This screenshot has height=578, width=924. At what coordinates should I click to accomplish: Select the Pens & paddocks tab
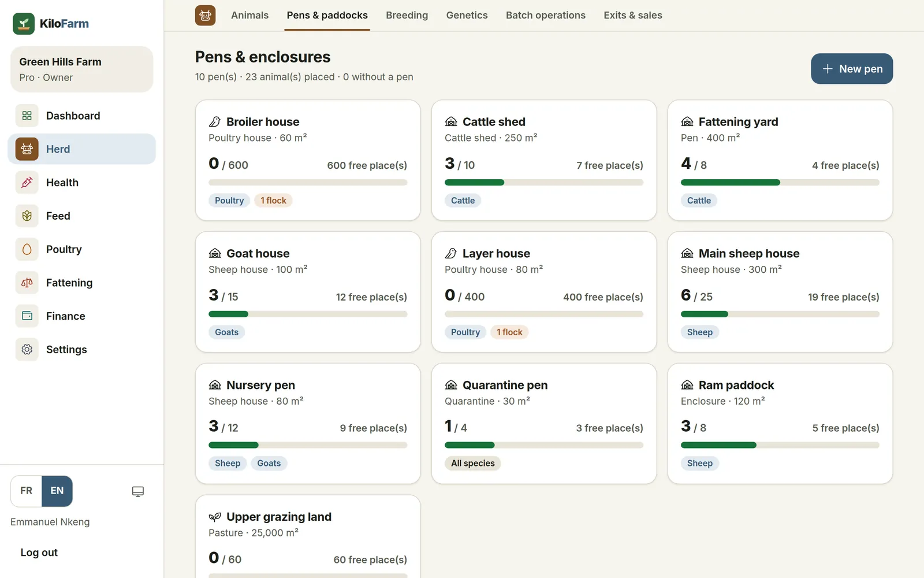pyautogui.click(x=327, y=16)
